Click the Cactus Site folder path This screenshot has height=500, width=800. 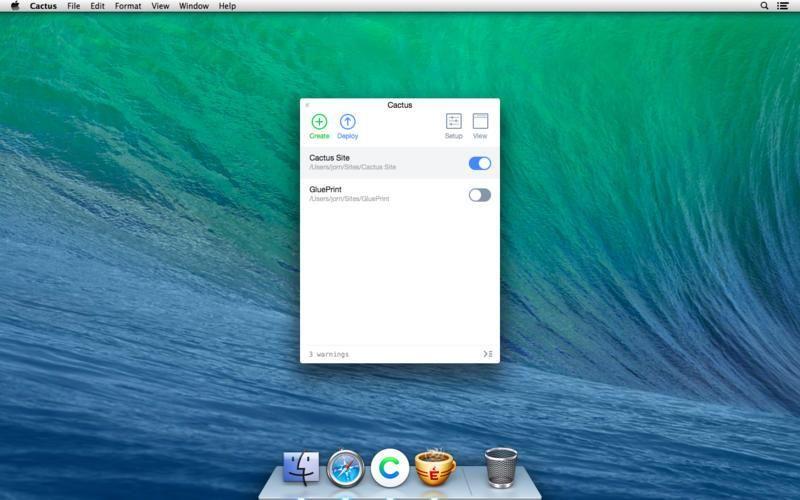click(x=353, y=167)
